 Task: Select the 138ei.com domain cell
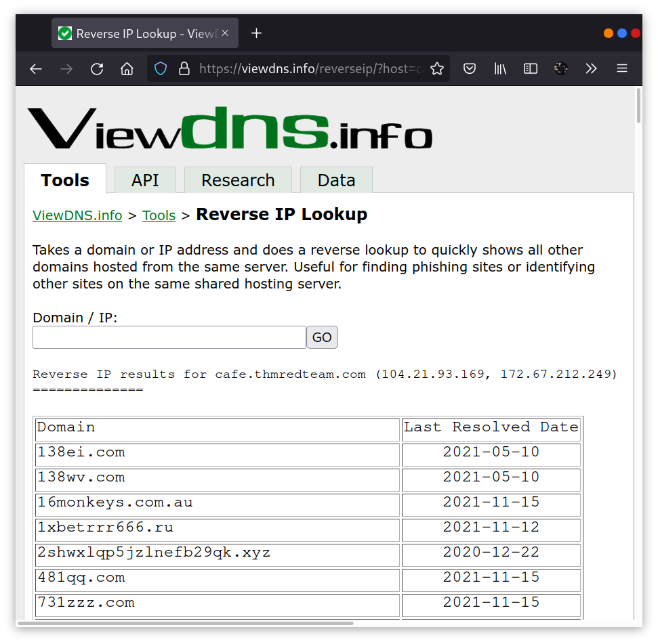218,455
